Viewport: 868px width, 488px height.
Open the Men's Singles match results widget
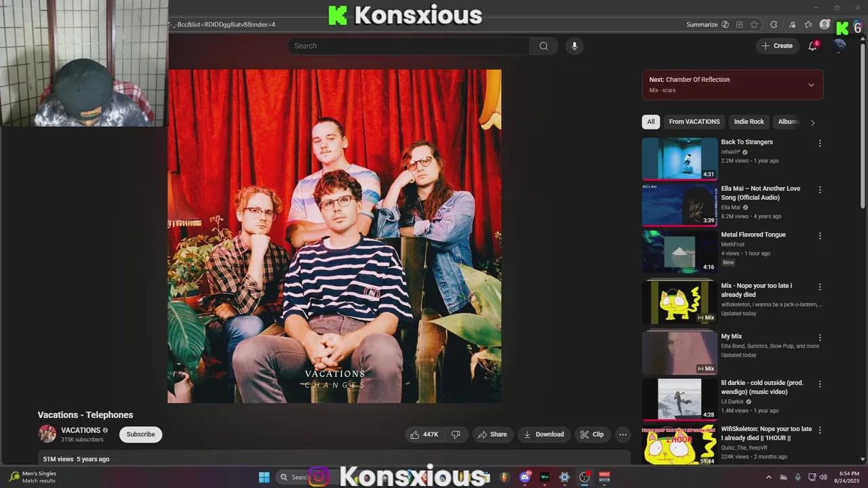point(33,477)
